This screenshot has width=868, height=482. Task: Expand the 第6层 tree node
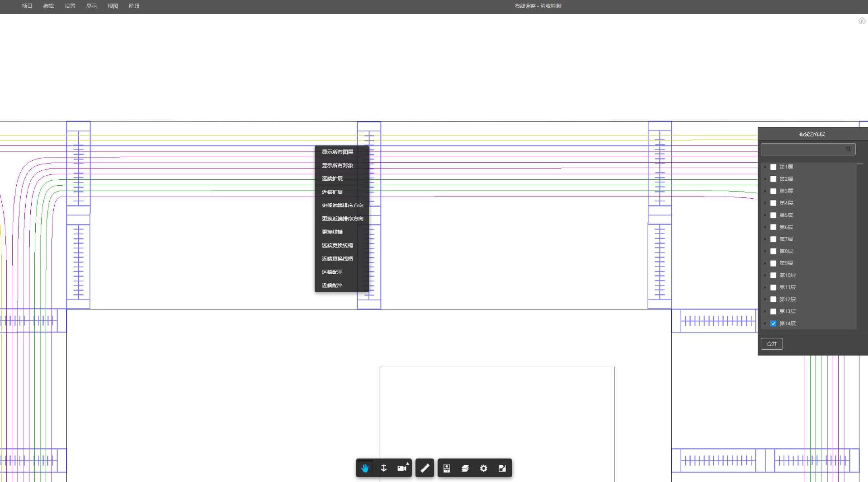tap(765, 227)
